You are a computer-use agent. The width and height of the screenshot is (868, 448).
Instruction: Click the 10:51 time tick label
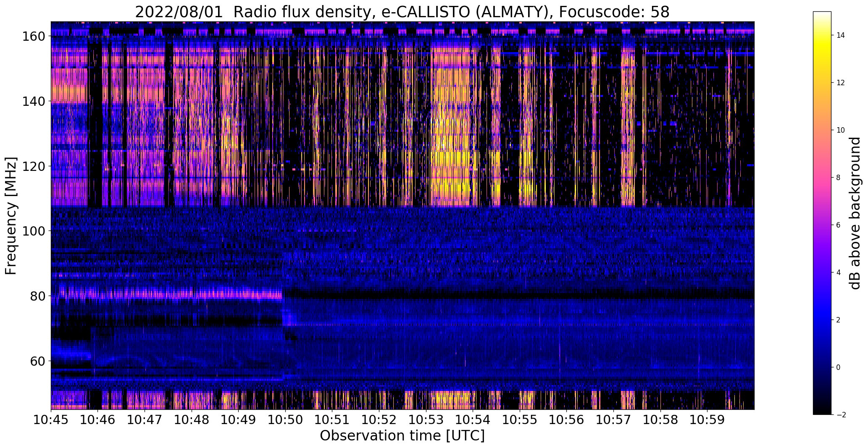332,420
